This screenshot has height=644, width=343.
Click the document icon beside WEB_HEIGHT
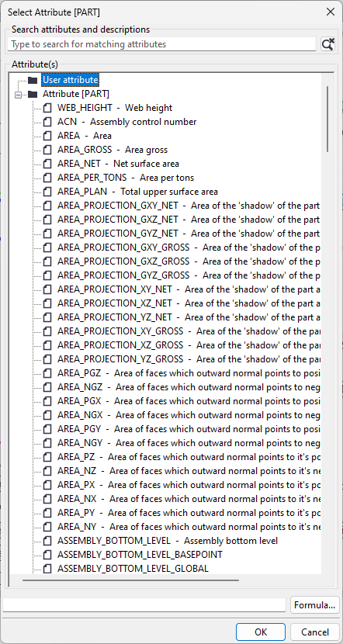47,108
